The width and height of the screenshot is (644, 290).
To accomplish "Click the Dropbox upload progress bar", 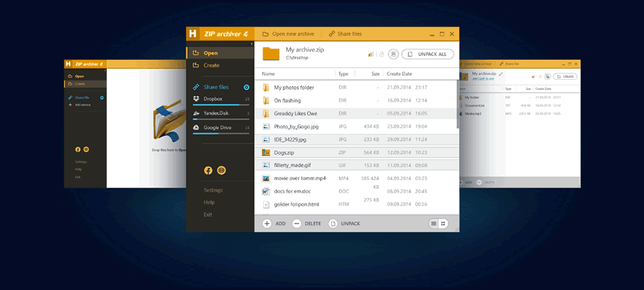I will pyautogui.click(x=221, y=105).
